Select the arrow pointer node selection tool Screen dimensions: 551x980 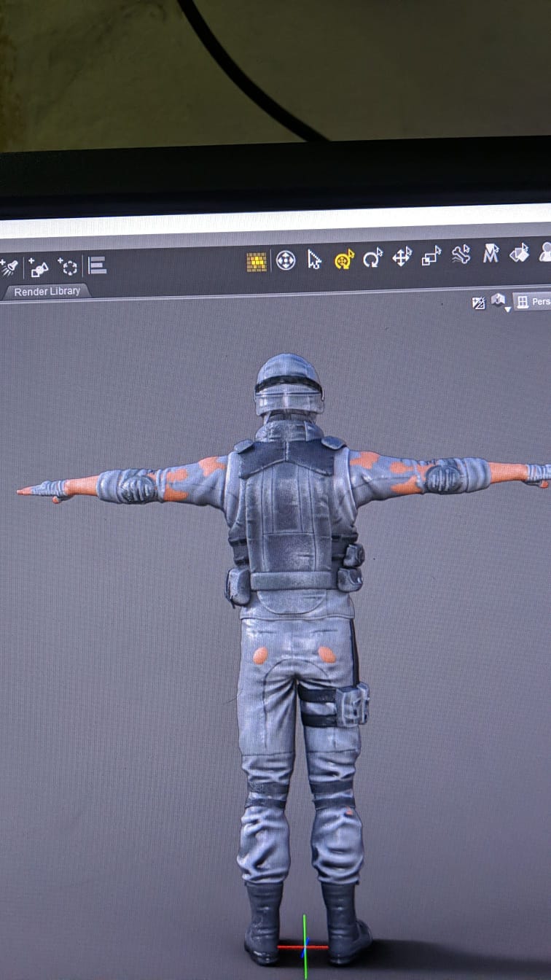(314, 260)
